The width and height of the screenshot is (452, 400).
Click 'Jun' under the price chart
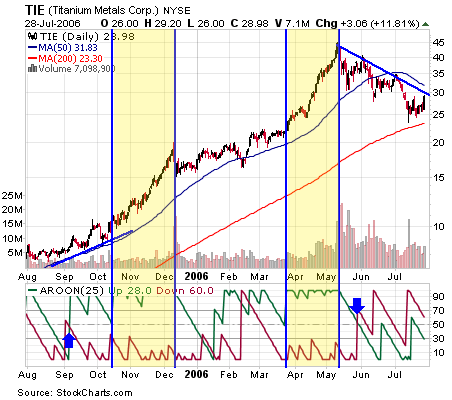point(361,277)
